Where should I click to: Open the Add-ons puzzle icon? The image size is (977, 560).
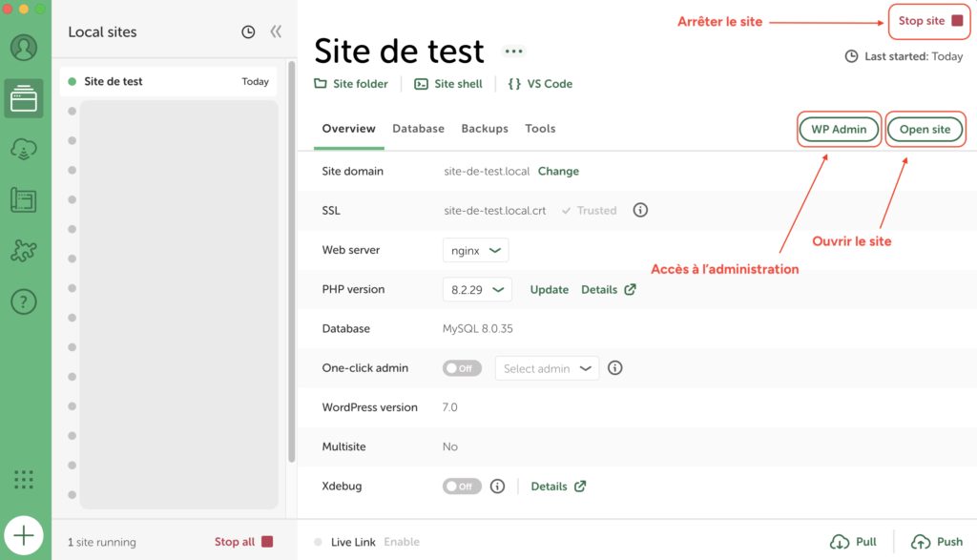coord(24,251)
